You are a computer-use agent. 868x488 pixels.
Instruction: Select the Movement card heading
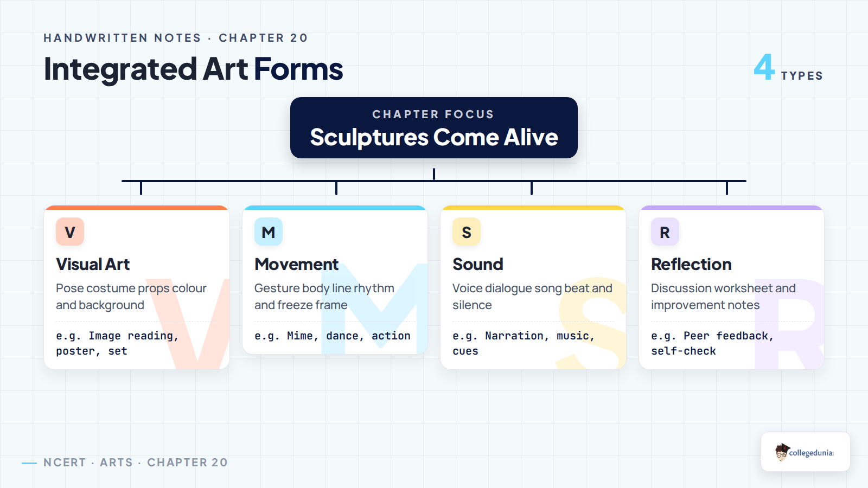click(x=296, y=264)
